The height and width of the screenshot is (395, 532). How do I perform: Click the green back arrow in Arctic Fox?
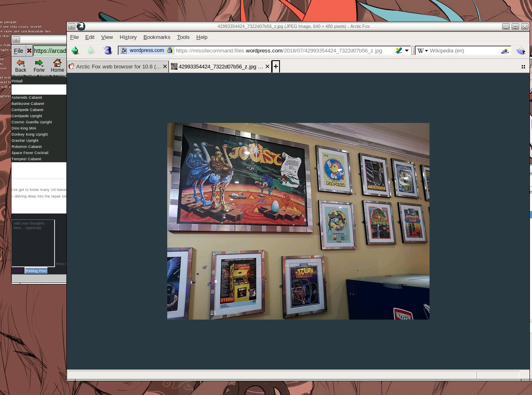(75, 50)
